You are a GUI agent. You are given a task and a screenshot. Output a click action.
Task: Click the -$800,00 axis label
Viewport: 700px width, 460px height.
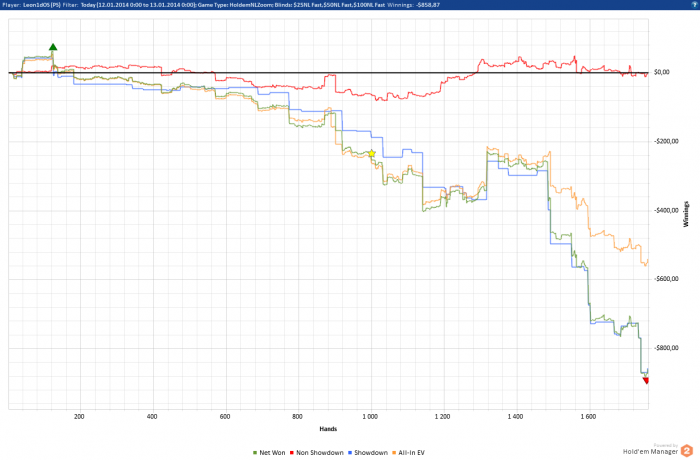click(x=666, y=348)
